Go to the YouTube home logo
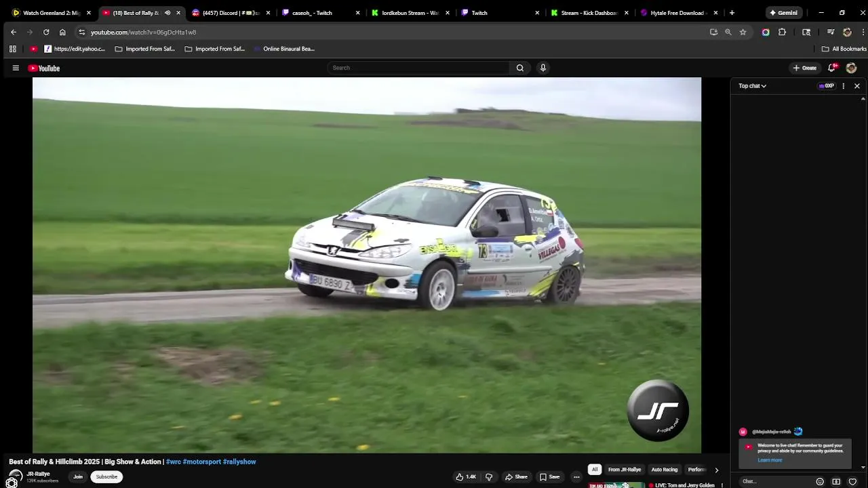868x488 pixels. pyautogui.click(x=44, y=68)
